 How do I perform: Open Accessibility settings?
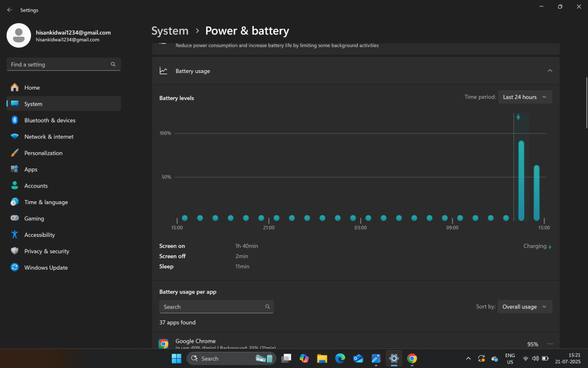pos(39,235)
